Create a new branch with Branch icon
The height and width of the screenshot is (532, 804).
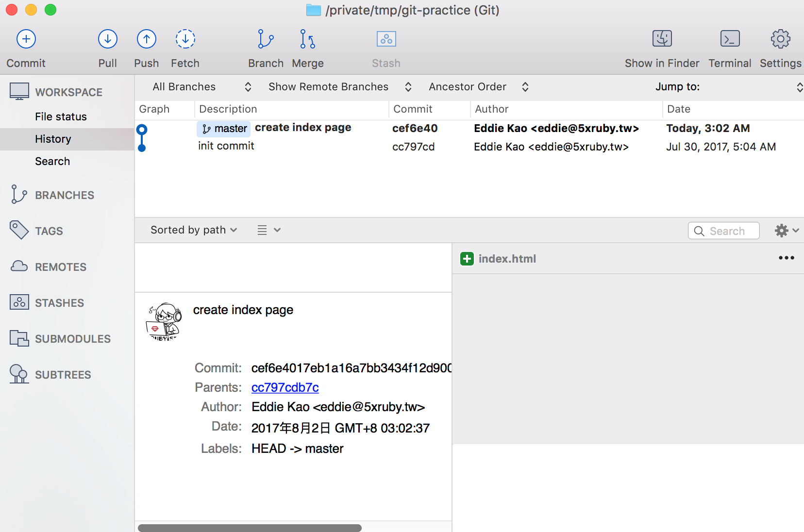266,39
